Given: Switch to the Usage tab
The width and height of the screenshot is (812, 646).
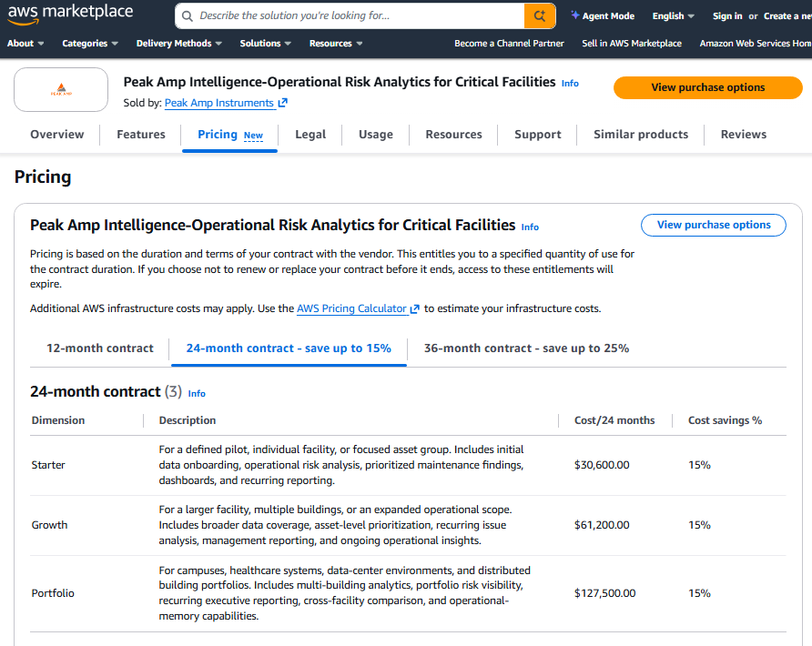Looking at the screenshot, I should point(375,135).
